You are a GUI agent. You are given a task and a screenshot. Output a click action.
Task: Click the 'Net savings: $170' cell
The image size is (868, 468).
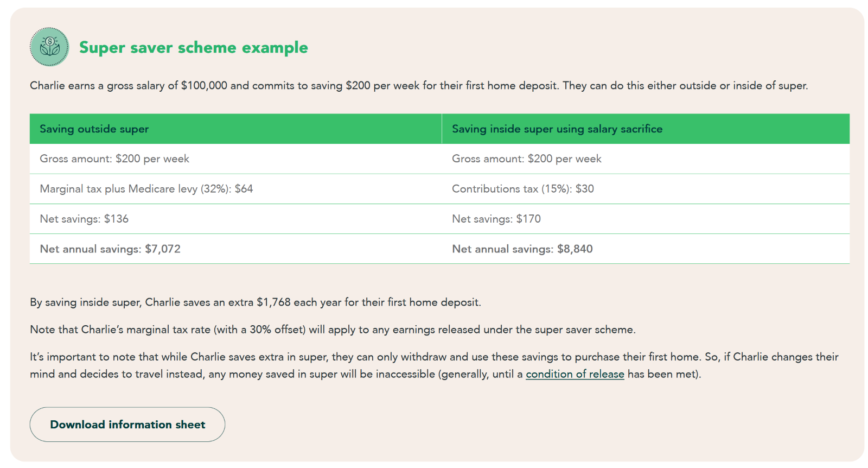(496, 219)
